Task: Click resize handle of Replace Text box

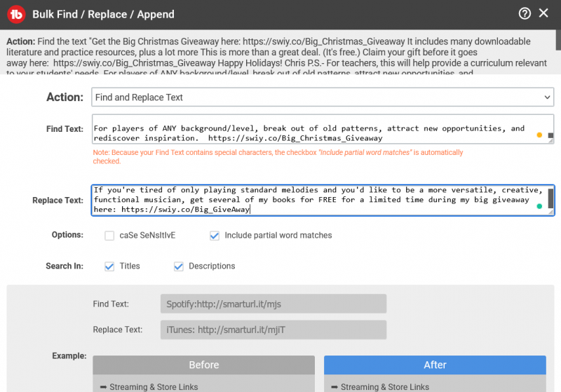Action: [550, 211]
